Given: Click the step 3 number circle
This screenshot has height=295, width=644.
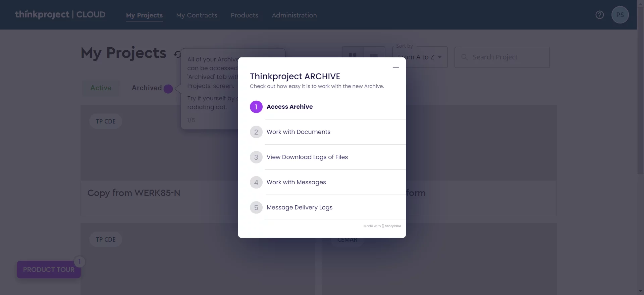Looking at the screenshot, I should [256, 157].
